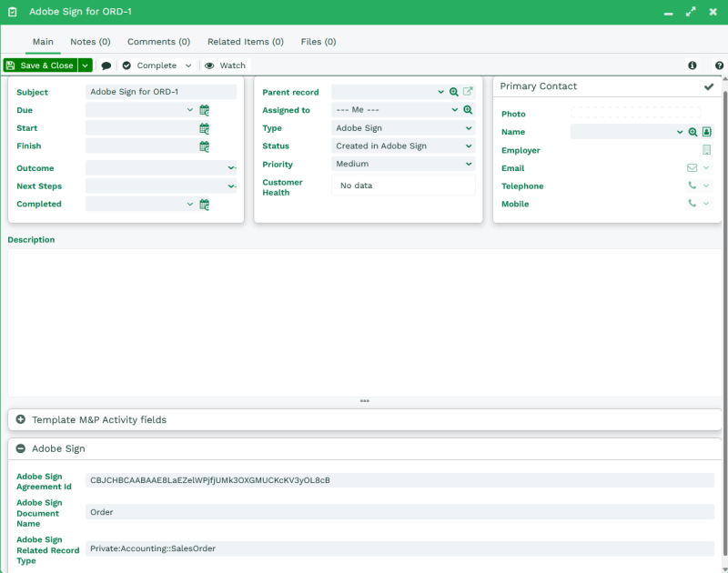Screen dimensions: 728x573
Task: Open calendar picker for Due field
Action: 204,110
